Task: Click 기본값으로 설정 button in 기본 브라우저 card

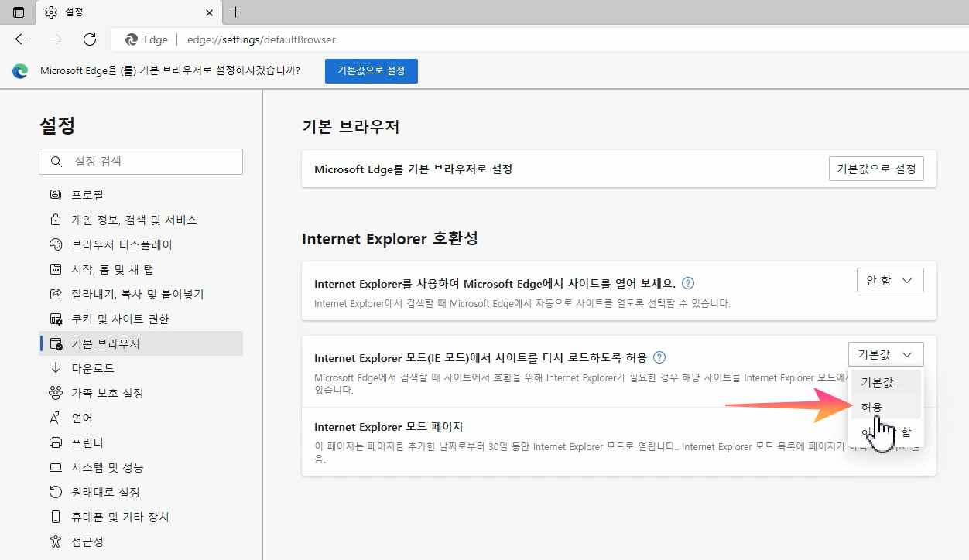Action: coord(876,169)
